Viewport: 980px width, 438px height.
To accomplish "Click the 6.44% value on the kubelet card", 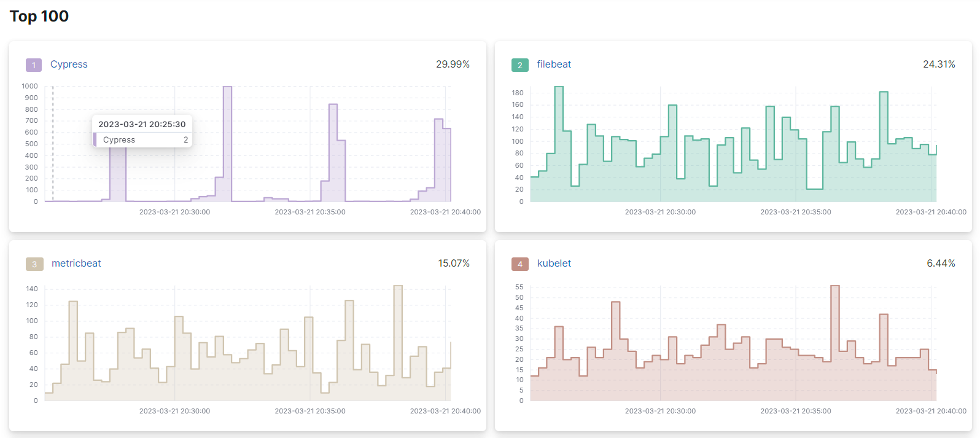I will coord(941,264).
